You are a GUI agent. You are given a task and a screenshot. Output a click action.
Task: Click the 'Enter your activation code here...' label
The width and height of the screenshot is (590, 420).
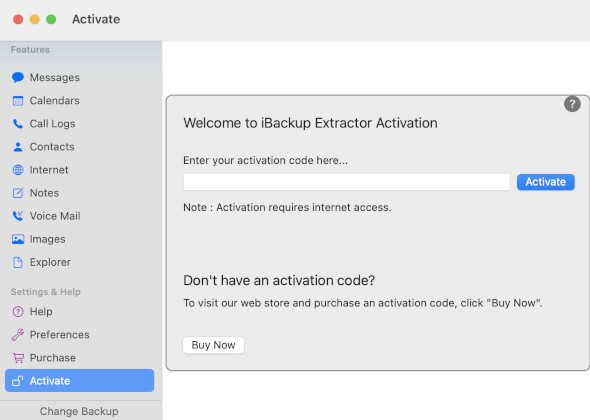(265, 160)
